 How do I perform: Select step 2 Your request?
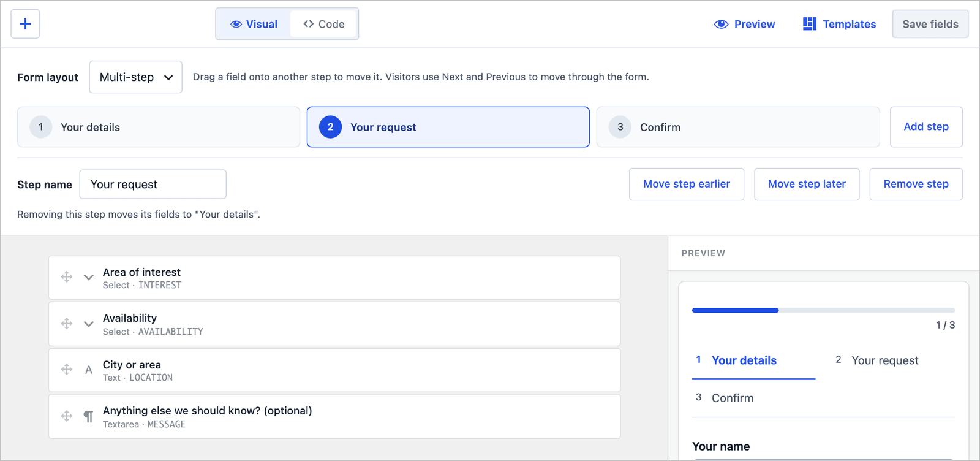click(x=448, y=127)
